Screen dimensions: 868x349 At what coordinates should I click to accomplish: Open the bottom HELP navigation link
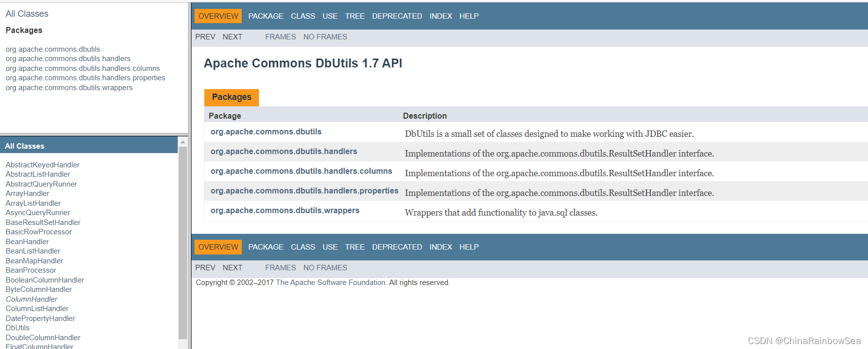click(469, 247)
